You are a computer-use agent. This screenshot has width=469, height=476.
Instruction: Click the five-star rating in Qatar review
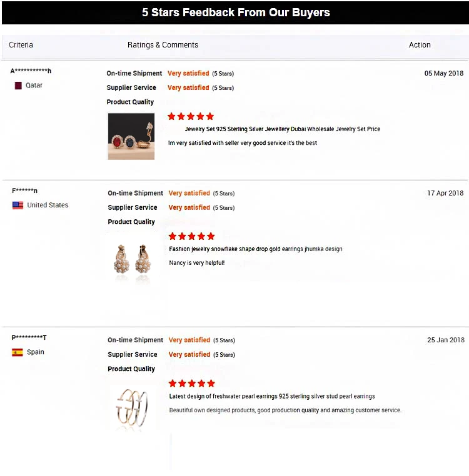pyautogui.click(x=191, y=116)
